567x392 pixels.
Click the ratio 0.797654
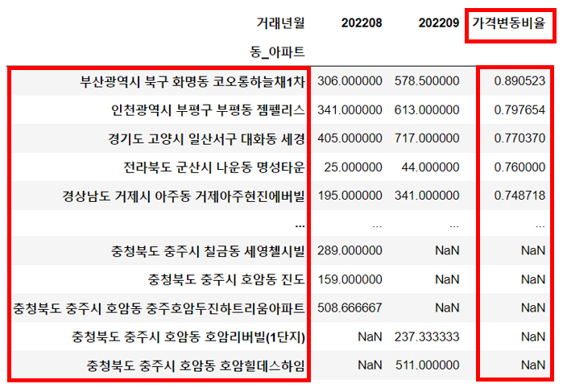(519, 109)
